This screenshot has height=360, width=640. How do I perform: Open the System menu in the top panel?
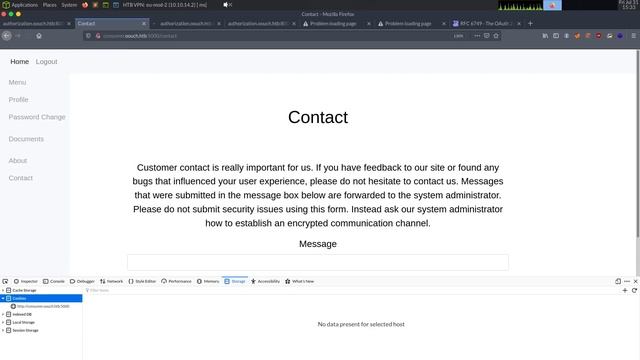coord(69,5)
